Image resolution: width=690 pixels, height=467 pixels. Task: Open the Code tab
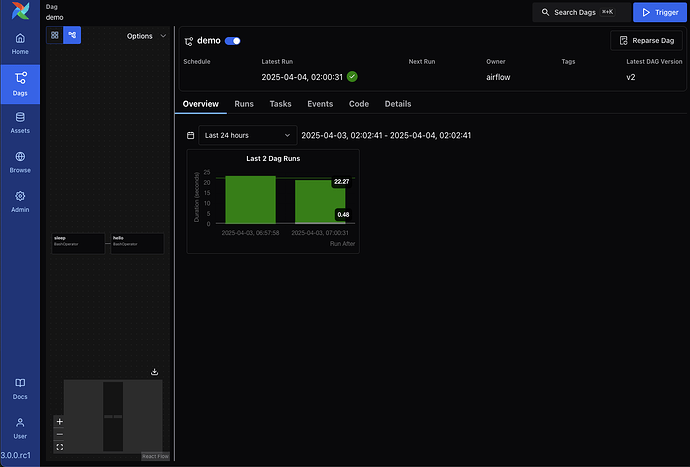pos(358,104)
